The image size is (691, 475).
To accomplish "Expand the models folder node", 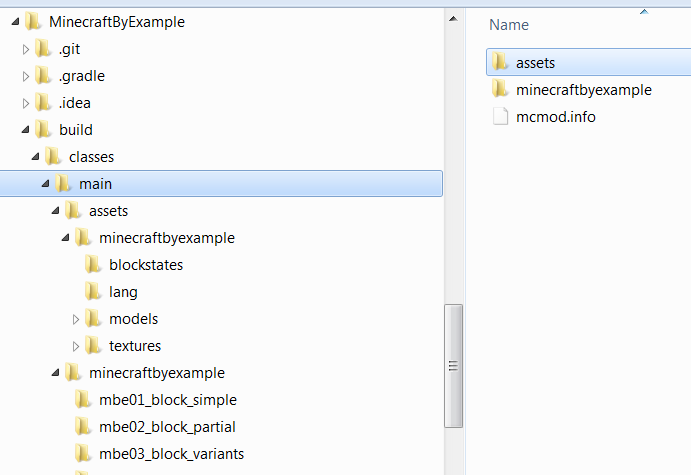I will coord(76,319).
